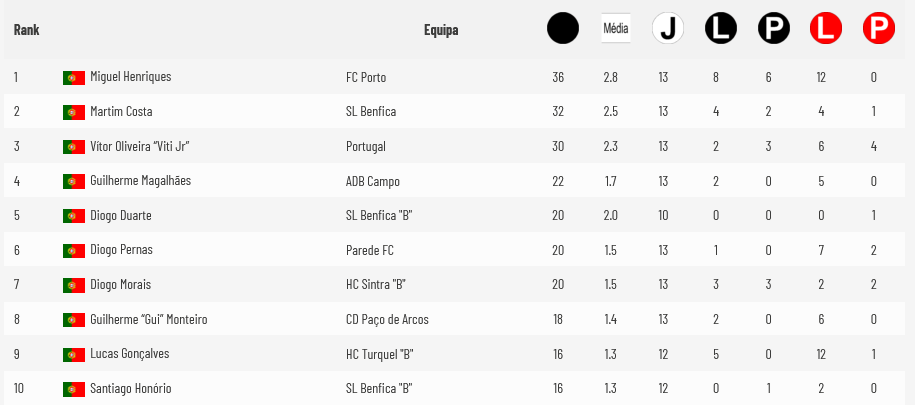Click the Rank column header
The height and width of the screenshot is (405, 915).
click(26, 30)
